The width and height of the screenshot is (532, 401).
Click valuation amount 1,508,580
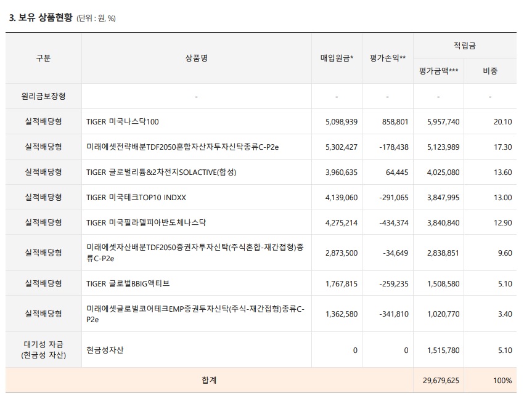point(443,284)
